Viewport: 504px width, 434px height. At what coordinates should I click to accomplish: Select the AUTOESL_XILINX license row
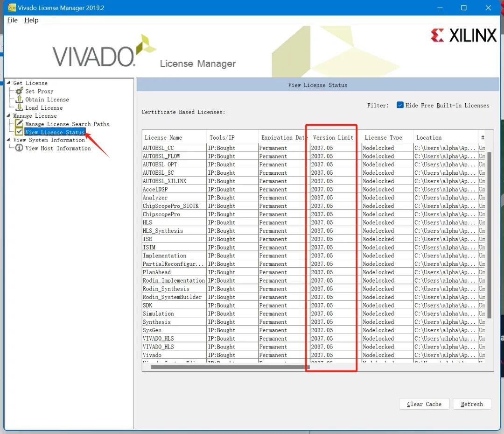(x=314, y=181)
